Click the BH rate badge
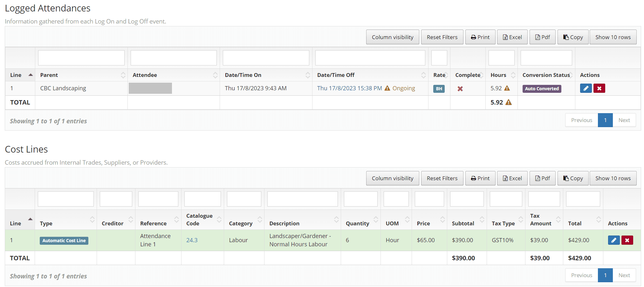 point(439,89)
